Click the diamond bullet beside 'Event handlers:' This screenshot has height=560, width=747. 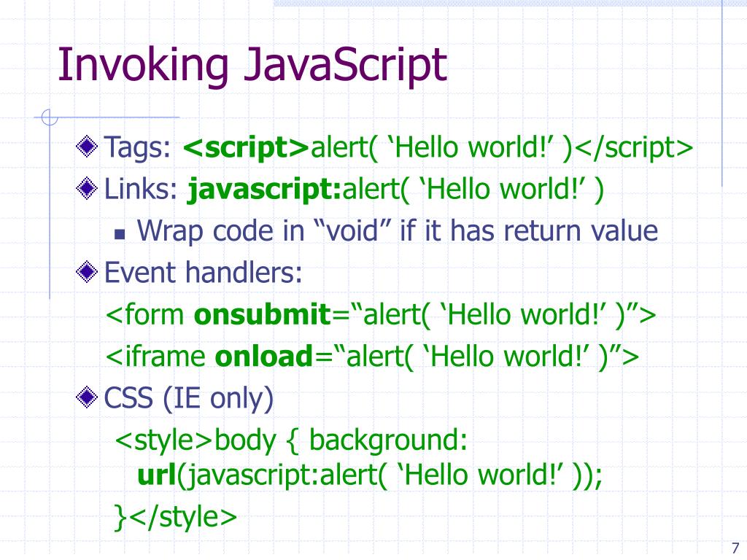point(87,272)
